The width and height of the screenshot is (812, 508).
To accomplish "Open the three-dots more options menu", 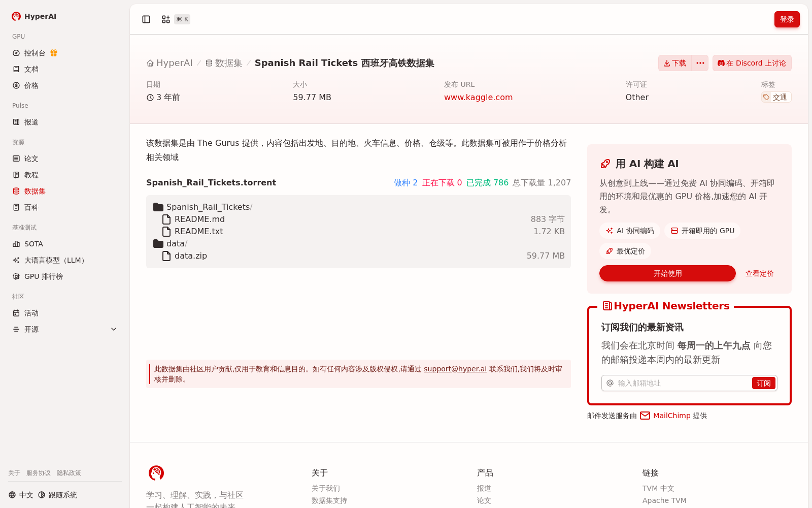I will (700, 63).
